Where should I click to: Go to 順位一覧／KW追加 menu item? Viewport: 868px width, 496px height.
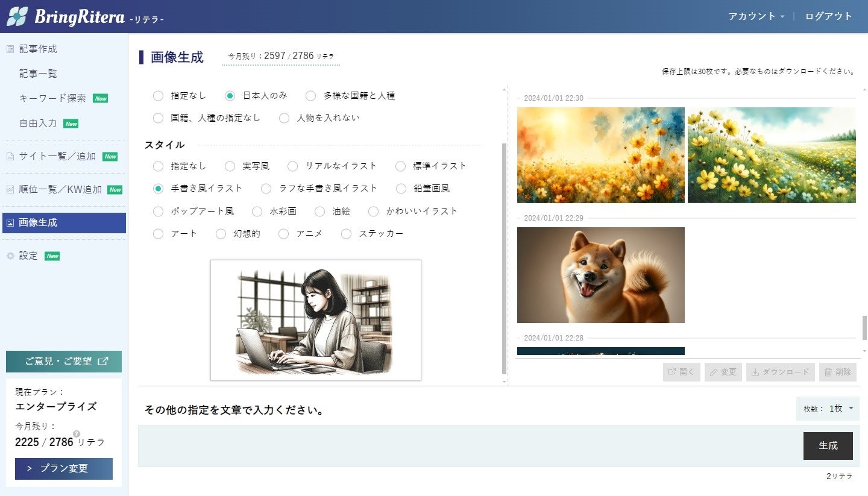point(60,190)
